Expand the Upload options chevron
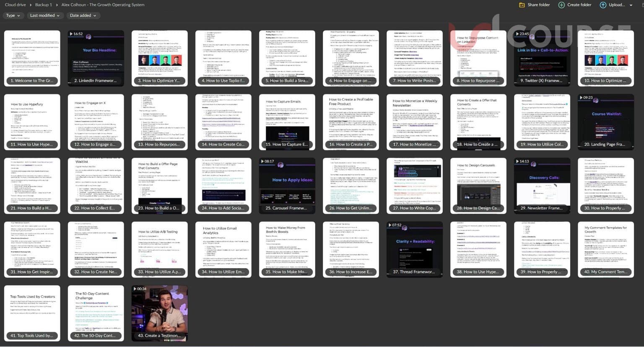The width and height of the screenshot is (644, 347). coord(631,5)
